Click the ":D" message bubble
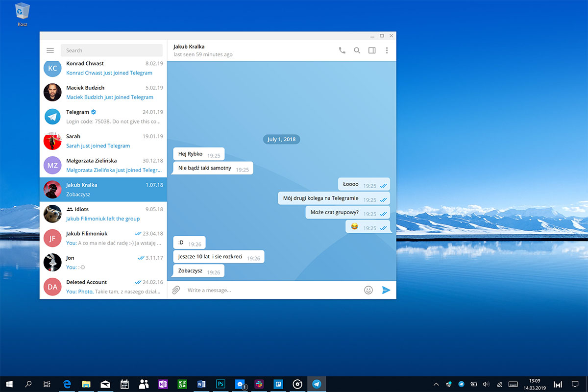Viewport: 588px width, 392px height. point(190,243)
